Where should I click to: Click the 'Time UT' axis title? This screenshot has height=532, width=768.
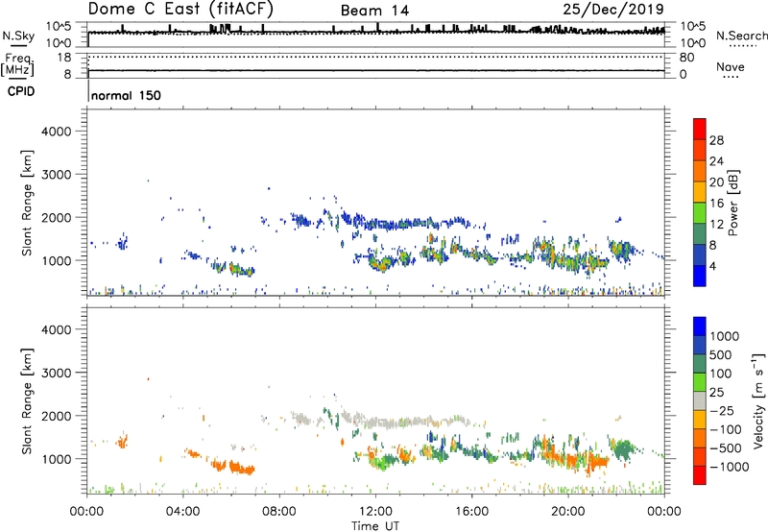[375, 526]
